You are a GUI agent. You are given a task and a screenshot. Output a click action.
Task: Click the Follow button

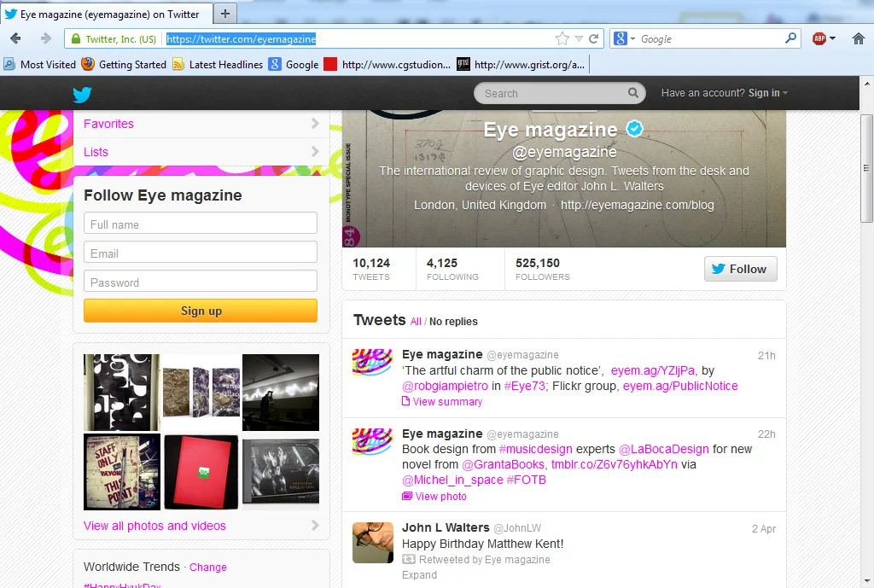pyautogui.click(x=740, y=269)
